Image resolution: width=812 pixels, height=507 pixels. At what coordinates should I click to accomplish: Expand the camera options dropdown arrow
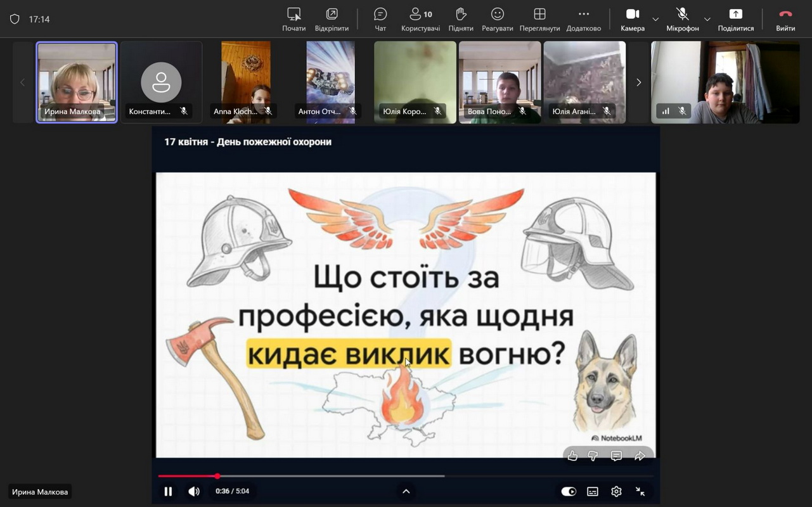(655, 20)
